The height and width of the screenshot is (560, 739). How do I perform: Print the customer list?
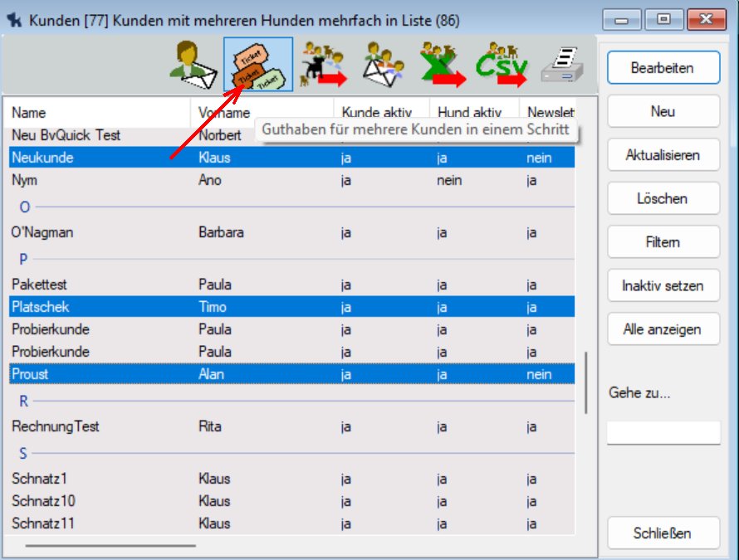click(562, 65)
